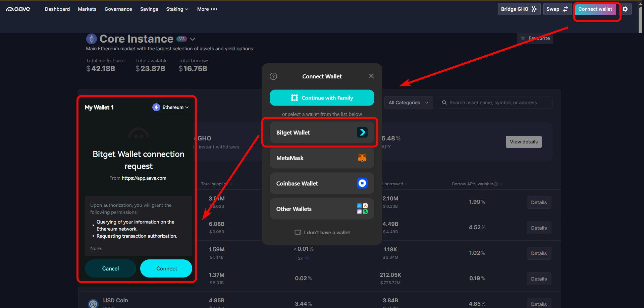This screenshot has width=644, height=308.
Task: Open the Governance page
Action: tap(118, 9)
